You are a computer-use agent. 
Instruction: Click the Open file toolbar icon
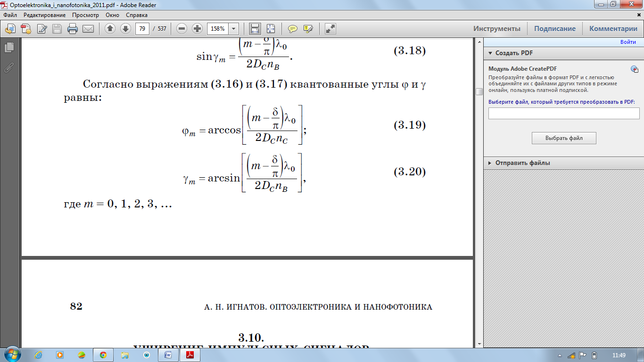(x=10, y=29)
